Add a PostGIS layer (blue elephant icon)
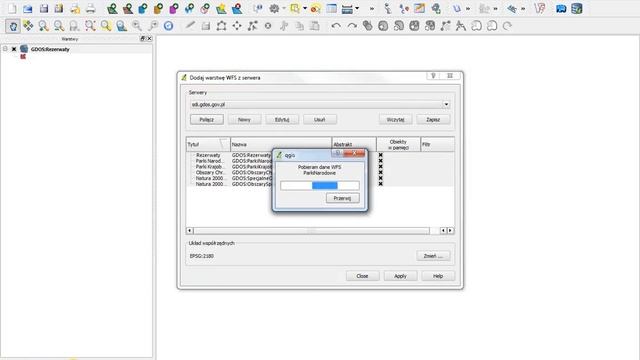 pyautogui.click(x=143, y=9)
